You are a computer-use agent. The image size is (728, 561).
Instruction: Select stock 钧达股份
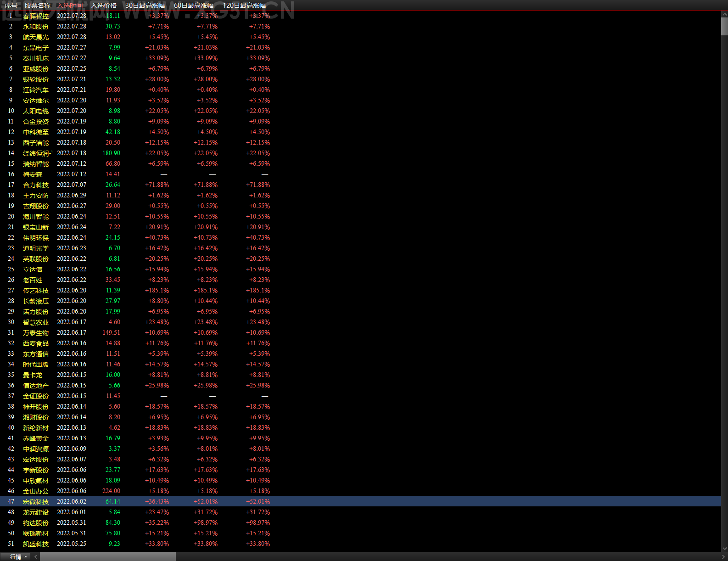pos(36,523)
